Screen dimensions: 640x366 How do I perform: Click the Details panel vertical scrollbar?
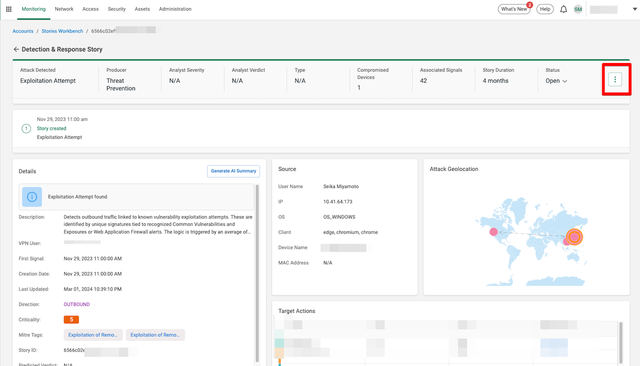257,273
